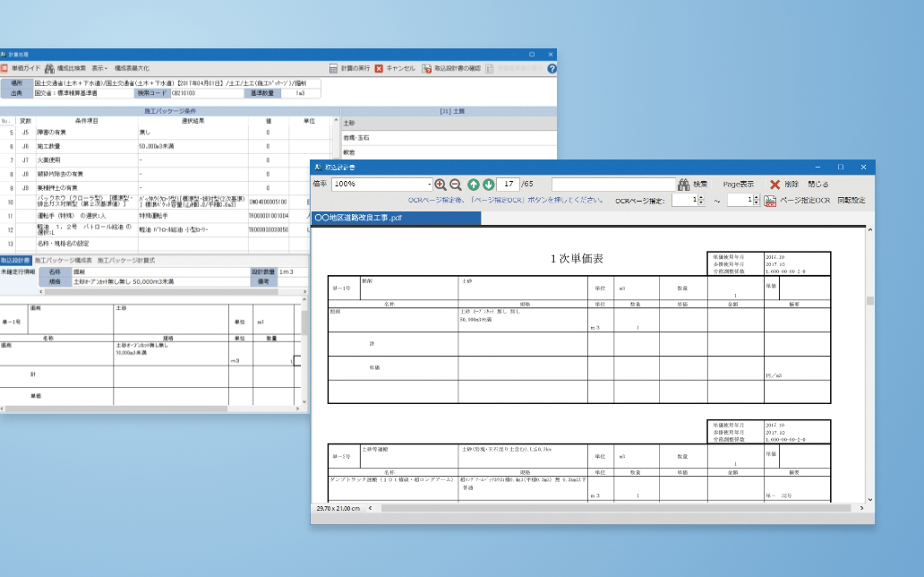Expand the 表示 menu dropdown
Screen dimensions: 924x577
point(98,68)
